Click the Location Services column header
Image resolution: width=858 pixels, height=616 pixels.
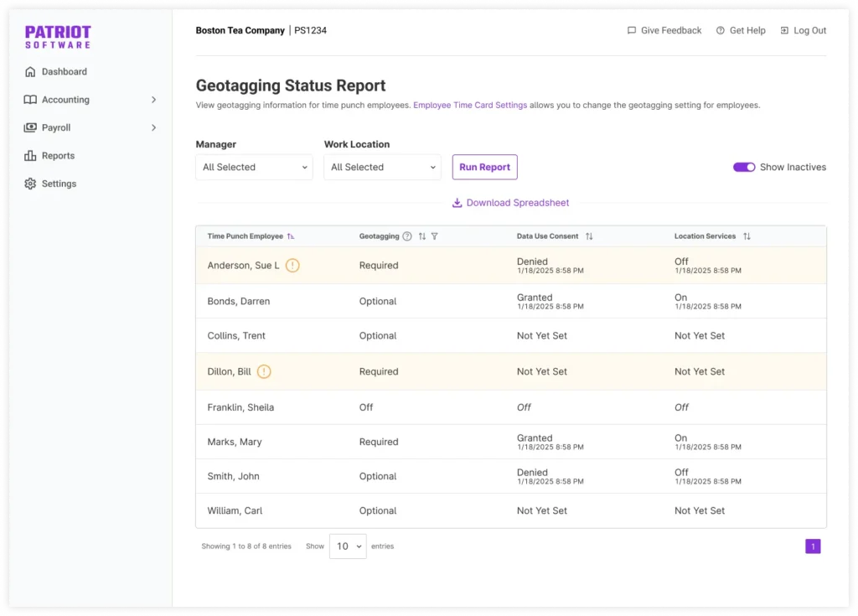pyautogui.click(x=705, y=236)
